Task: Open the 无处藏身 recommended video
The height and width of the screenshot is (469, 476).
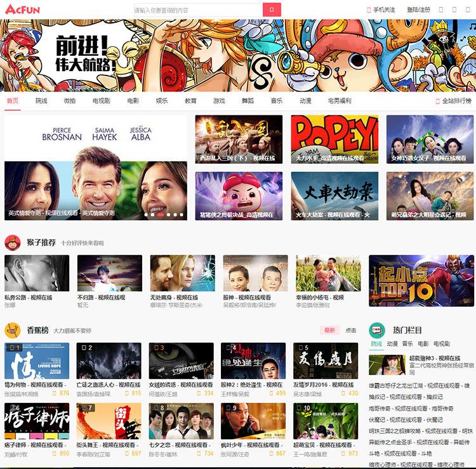Action: (x=182, y=273)
